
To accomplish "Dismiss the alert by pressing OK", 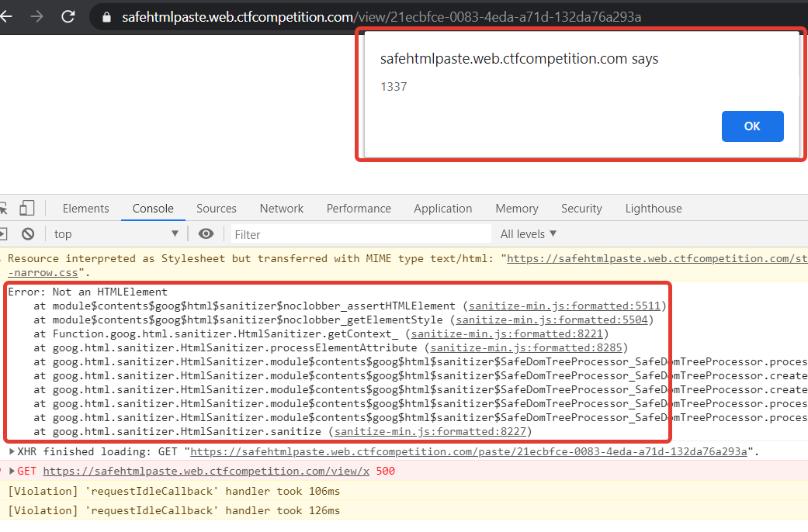I will click(x=751, y=126).
